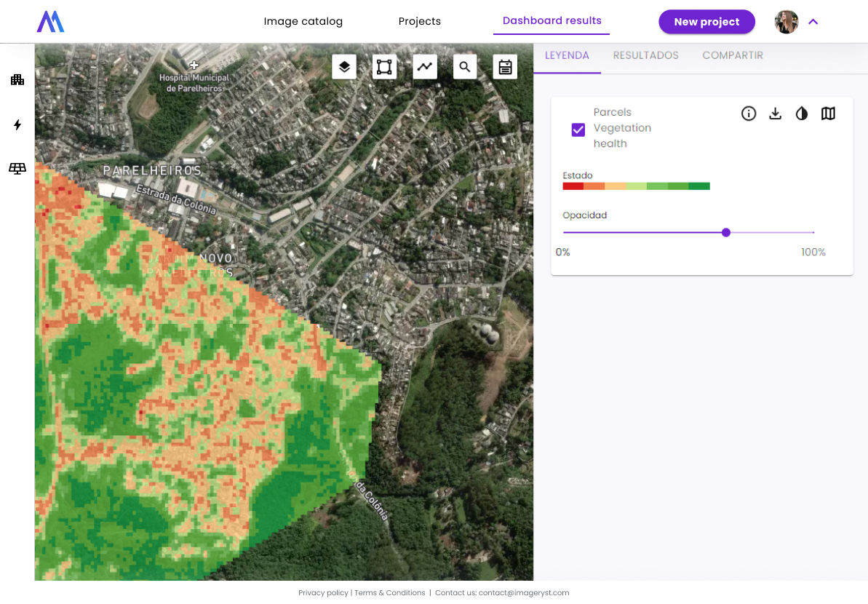Expand the user profile menu chevron
868x604 pixels.
[x=813, y=22]
